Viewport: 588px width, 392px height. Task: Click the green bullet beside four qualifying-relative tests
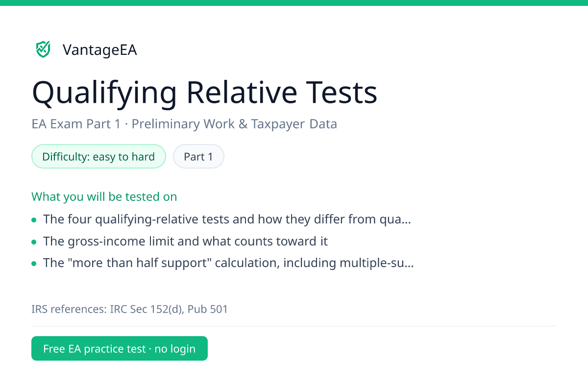[34, 220]
